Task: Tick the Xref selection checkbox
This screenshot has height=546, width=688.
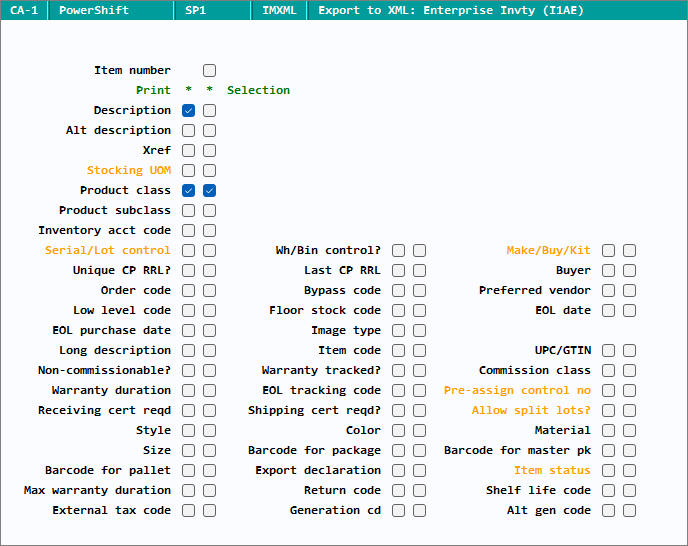Action: [x=209, y=150]
